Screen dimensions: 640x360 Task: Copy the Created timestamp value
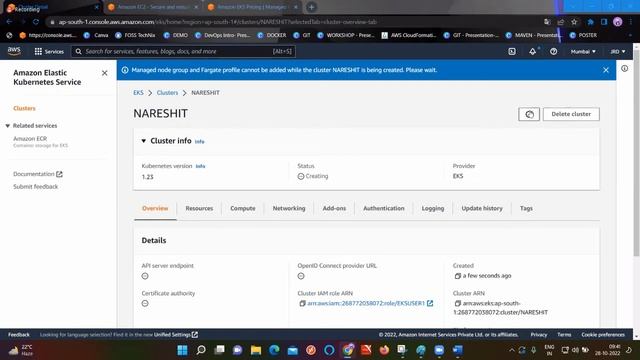pos(458,276)
